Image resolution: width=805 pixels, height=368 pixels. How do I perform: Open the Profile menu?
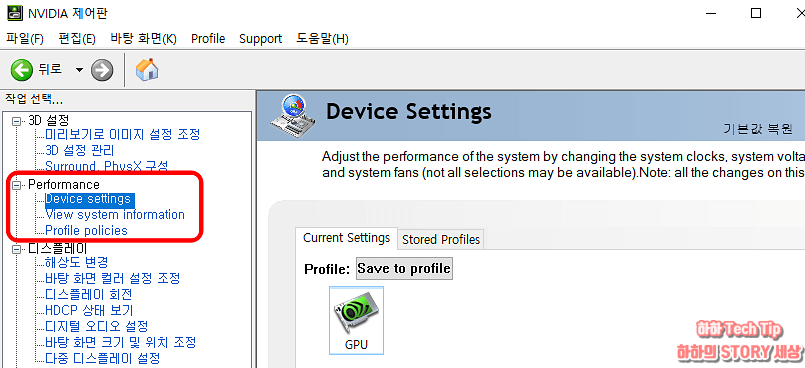[x=208, y=39]
